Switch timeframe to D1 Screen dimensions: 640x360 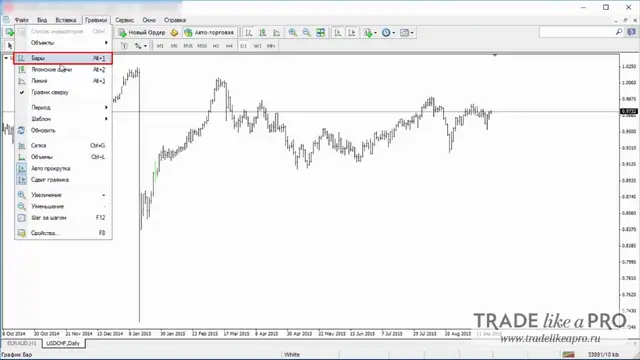(x=244, y=46)
